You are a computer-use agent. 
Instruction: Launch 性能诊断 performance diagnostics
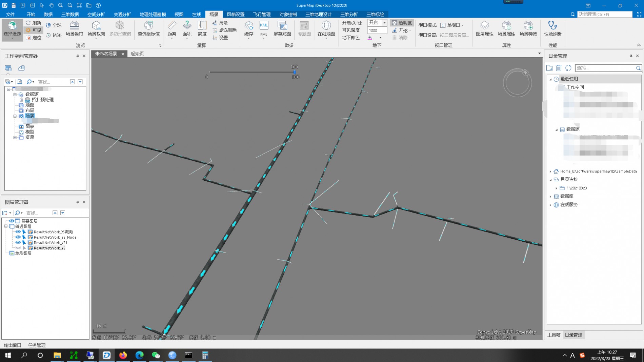pyautogui.click(x=552, y=28)
